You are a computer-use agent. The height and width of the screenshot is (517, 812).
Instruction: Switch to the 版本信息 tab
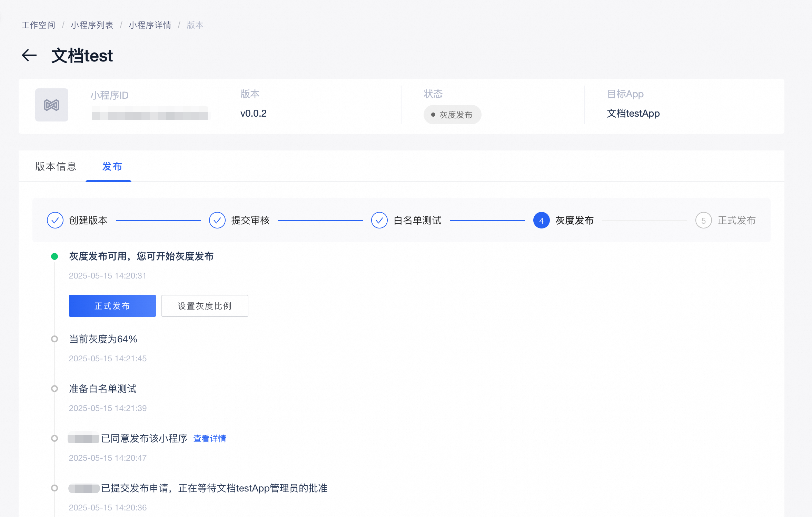coord(56,167)
